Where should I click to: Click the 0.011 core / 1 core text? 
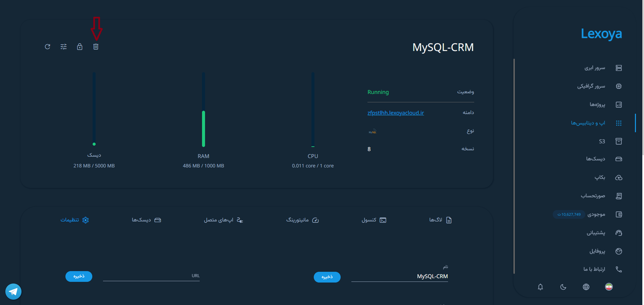point(313,166)
